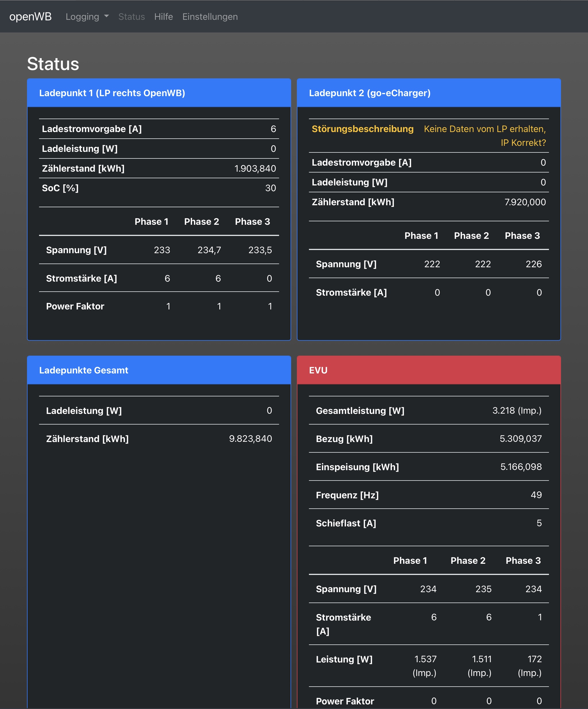The height and width of the screenshot is (709, 588).
Task: Click the Status page heading
Action: tap(53, 64)
